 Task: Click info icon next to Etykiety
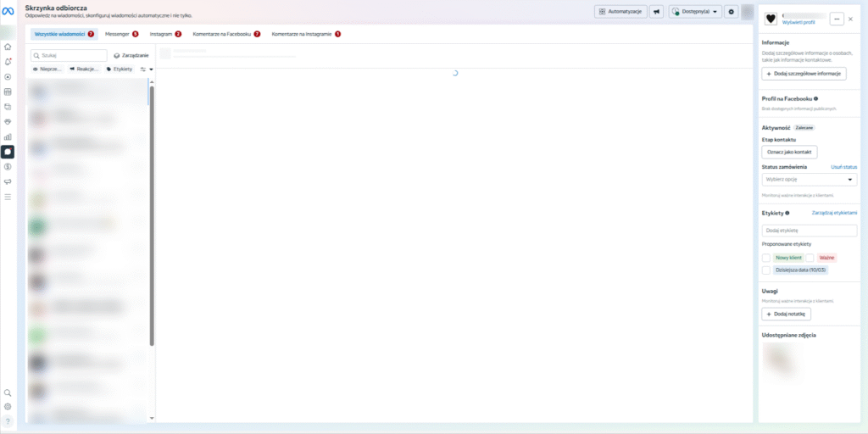tap(787, 213)
